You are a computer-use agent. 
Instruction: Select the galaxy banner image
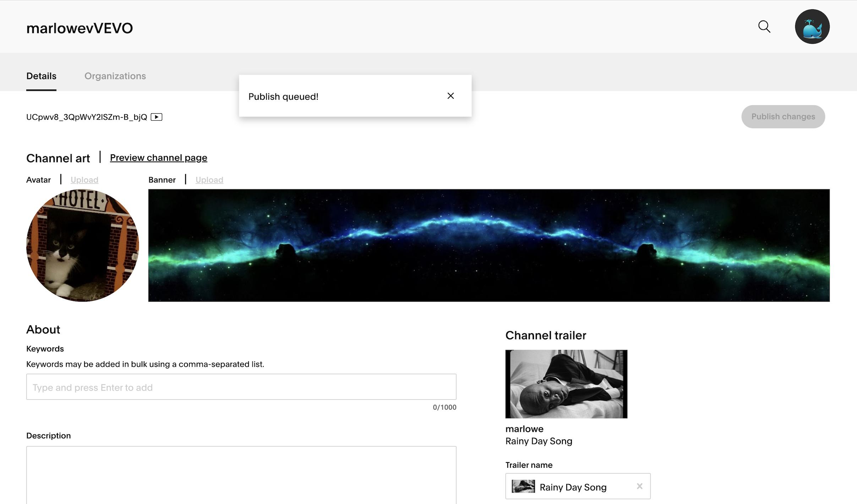click(489, 245)
